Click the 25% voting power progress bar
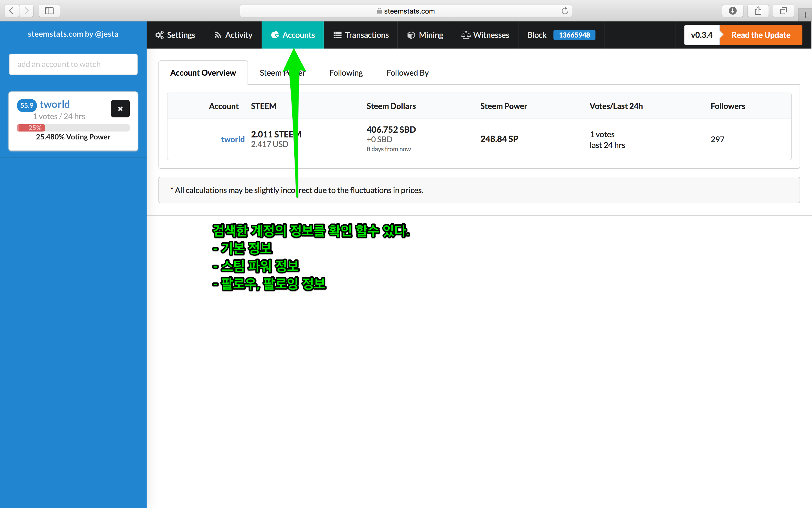Image resolution: width=812 pixels, height=508 pixels. click(73, 128)
